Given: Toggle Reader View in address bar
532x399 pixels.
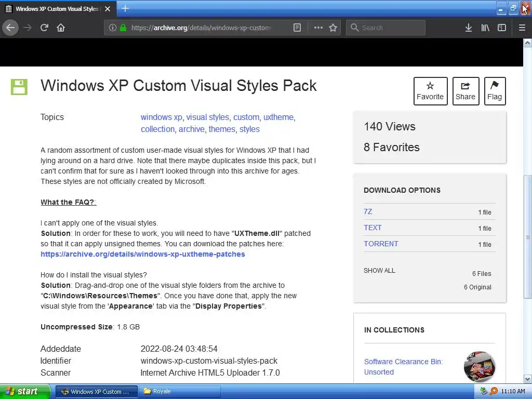Looking at the screenshot, I should [297, 28].
